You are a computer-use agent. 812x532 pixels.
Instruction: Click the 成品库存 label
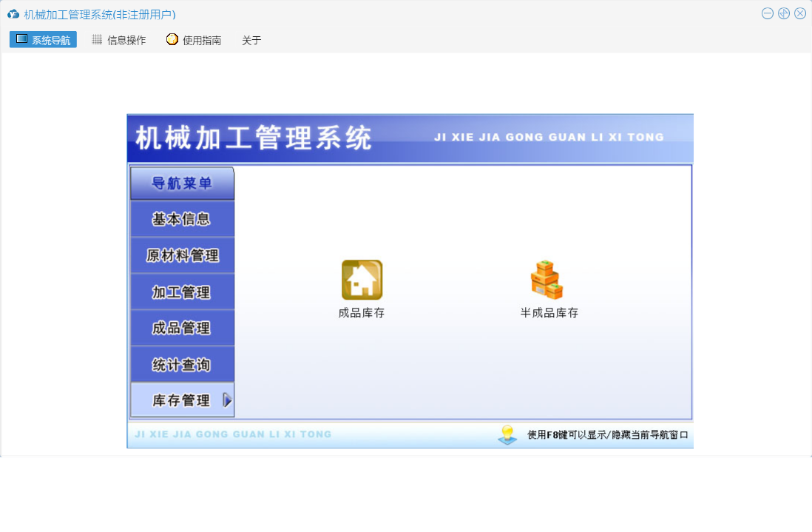(362, 313)
